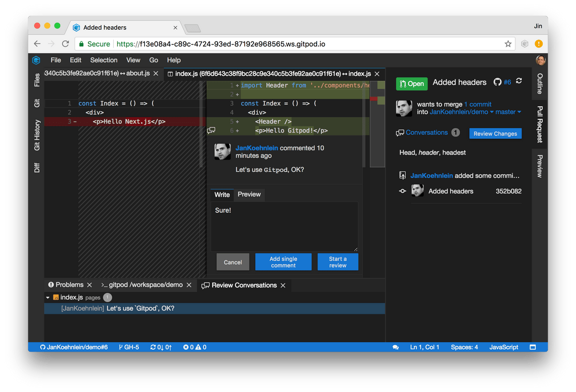Click JanKoehlnein/demo#6 in status bar
This screenshot has height=392, width=576.
(74, 347)
